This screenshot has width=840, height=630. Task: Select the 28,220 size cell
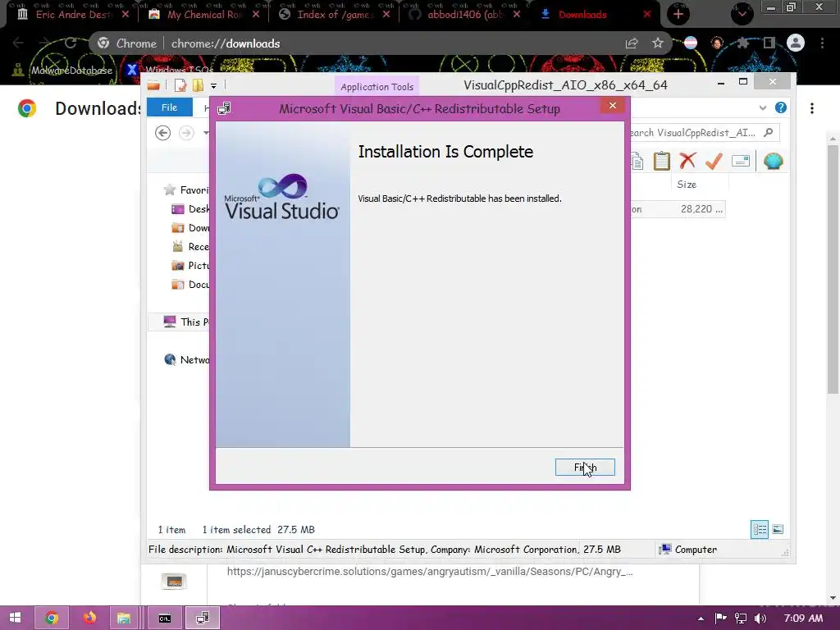coord(701,209)
